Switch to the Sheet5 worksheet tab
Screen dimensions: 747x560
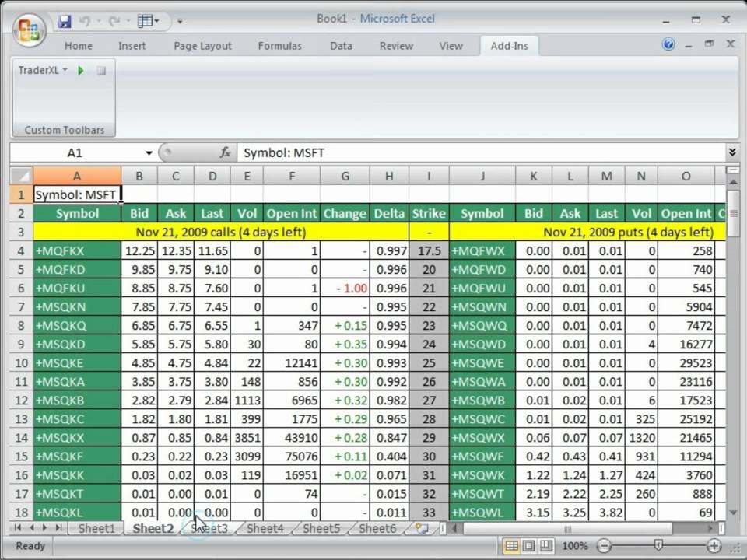point(321,528)
